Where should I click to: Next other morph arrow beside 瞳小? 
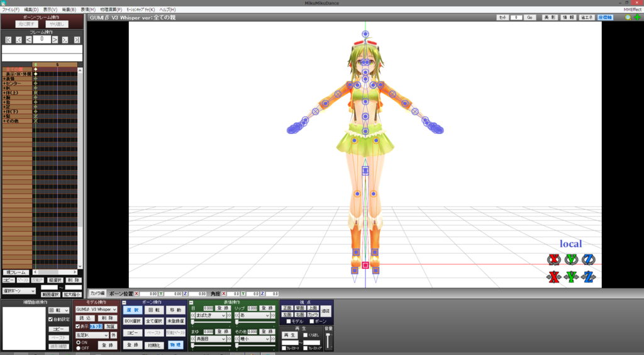[273, 339]
